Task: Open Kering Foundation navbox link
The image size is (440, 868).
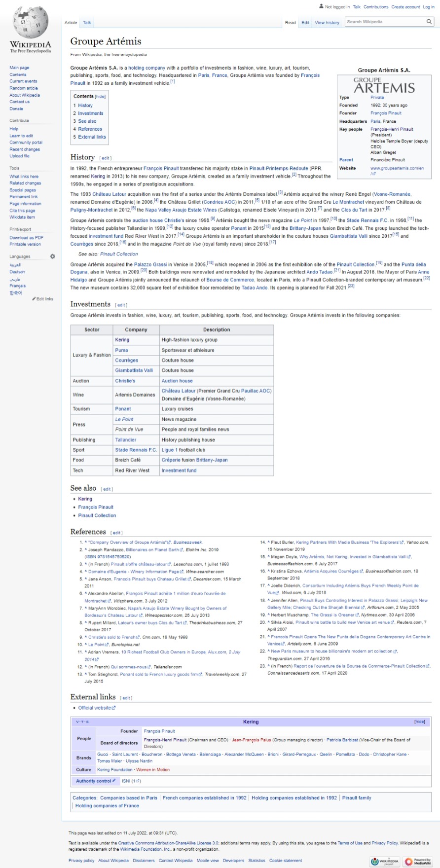Action: click(x=115, y=770)
